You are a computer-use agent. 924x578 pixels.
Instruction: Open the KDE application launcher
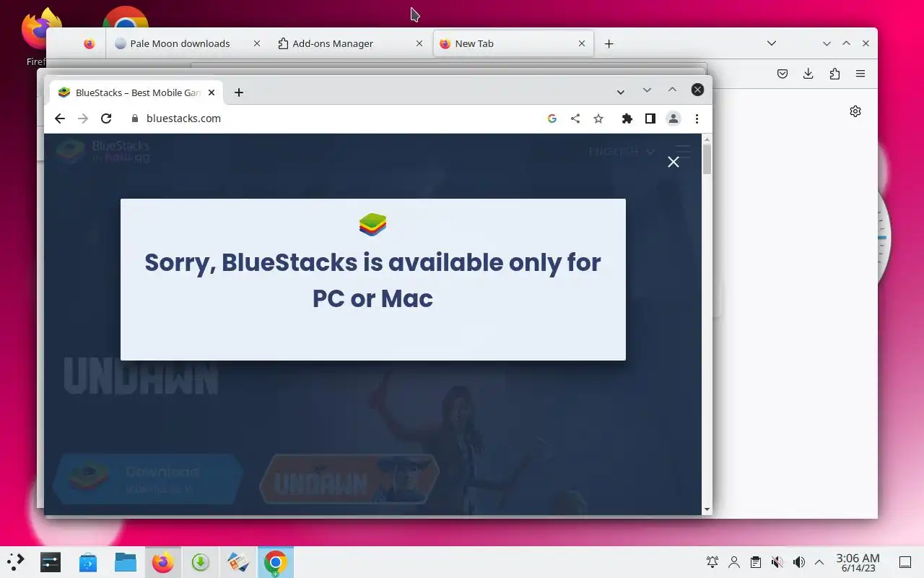(x=16, y=562)
